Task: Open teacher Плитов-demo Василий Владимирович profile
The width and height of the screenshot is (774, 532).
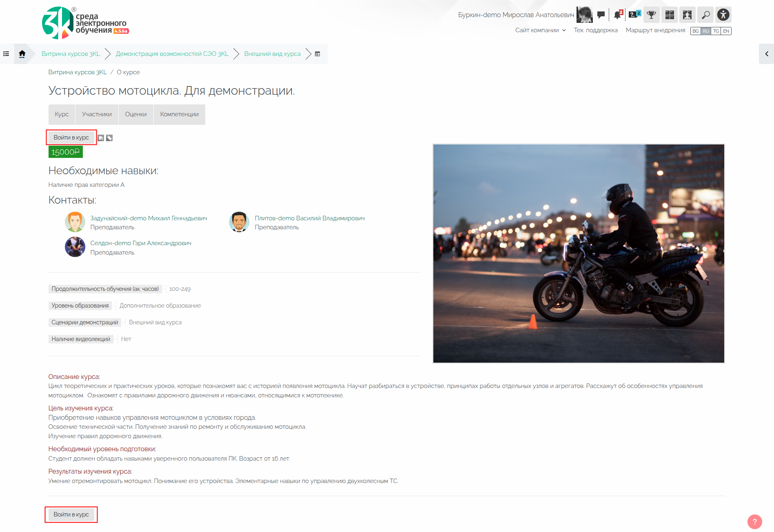Action: [x=309, y=218]
